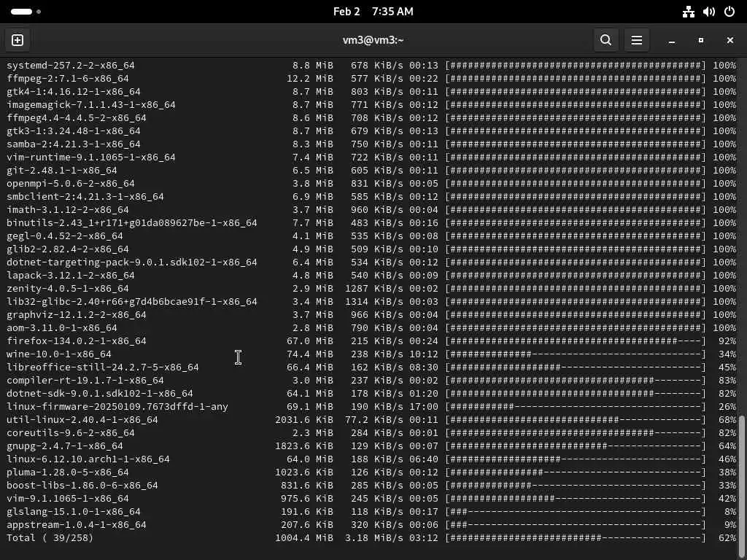Minimize the terminal window
This screenshot has height=560, width=747.
pyautogui.click(x=672, y=41)
